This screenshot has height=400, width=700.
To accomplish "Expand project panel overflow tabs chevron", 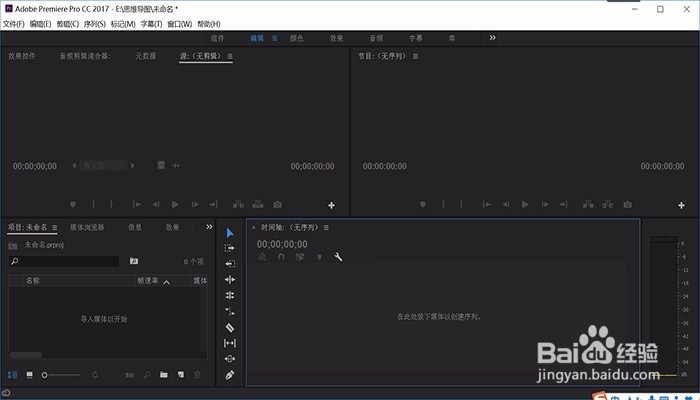I will (209, 227).
